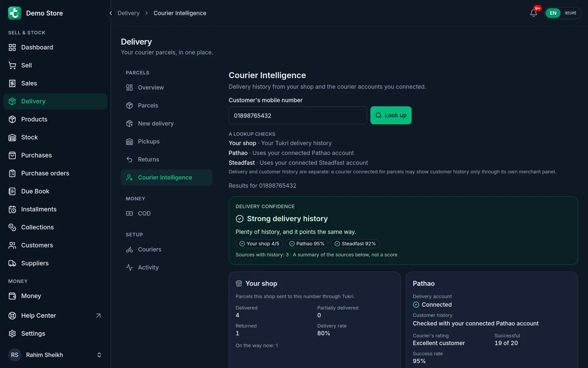Image resolution: width=588 pixels, height=368 pixels.
Task: Open Help Center external link
Action: (55, 316)
